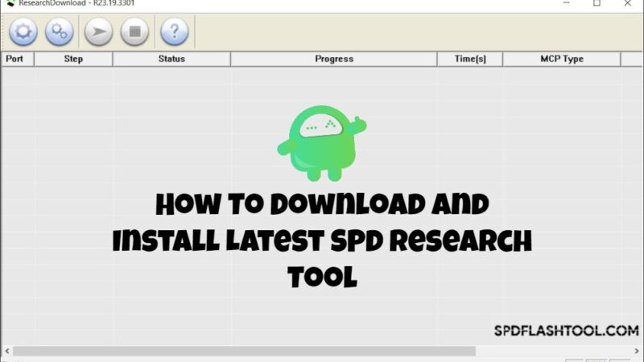Click the Status column header
Image resolution: width=644 pixels, height=362 pixels.
(x=171, y=59)
